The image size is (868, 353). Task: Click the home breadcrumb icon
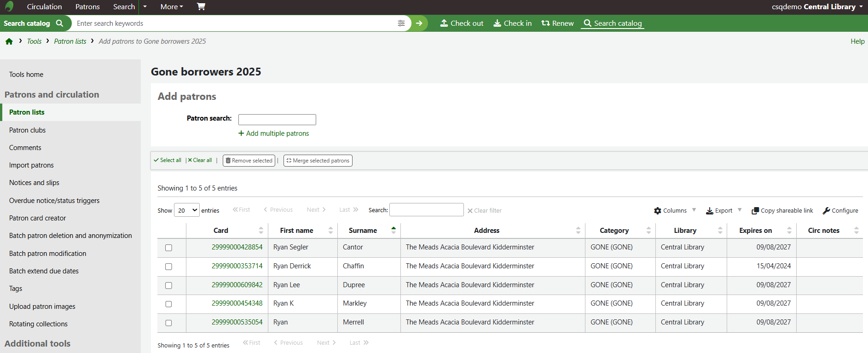9,41
